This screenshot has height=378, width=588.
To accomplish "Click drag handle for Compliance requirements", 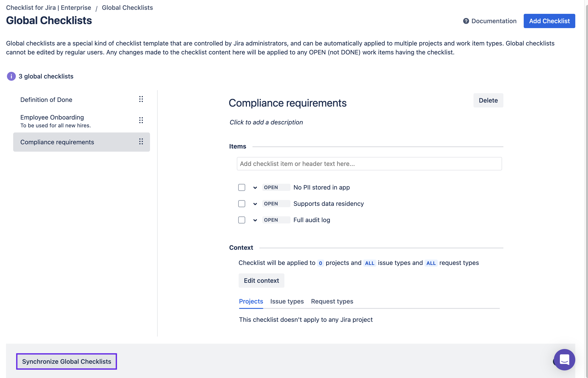I will click(141, 142).
